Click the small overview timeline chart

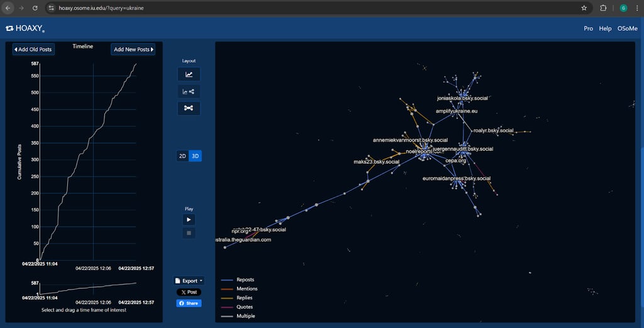point(88,288)
